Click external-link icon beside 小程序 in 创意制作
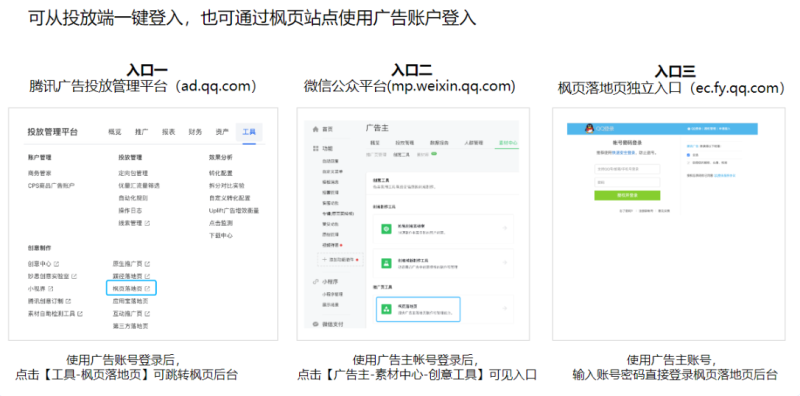The width and height of the screenshot is (800, 396). [51, 288]
